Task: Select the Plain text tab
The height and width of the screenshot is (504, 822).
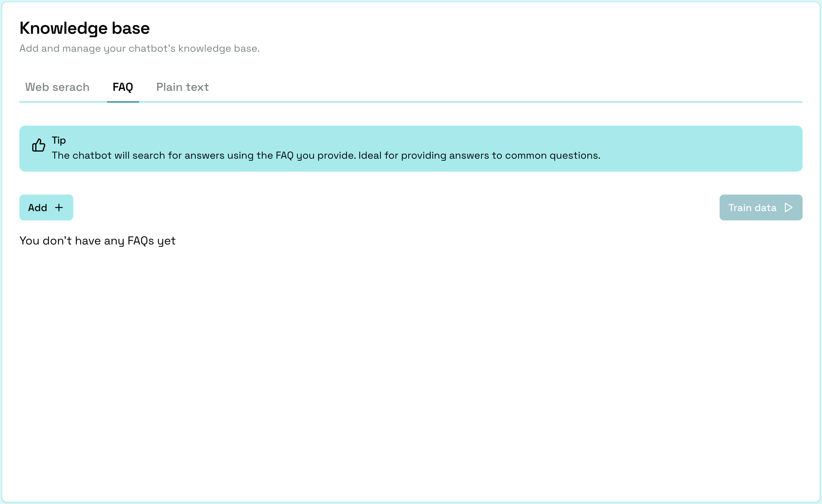Action: [x=183, y=87]
